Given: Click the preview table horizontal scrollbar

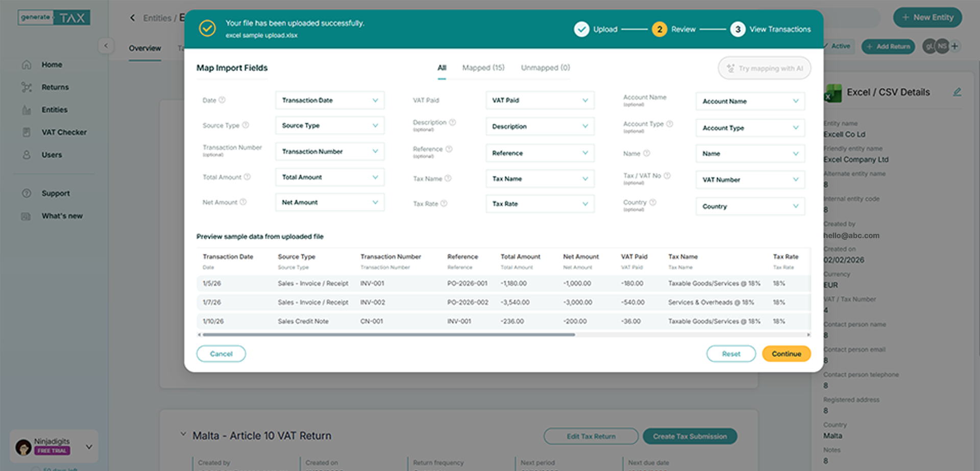Looking at the screenshot, I should pos(389,335).
